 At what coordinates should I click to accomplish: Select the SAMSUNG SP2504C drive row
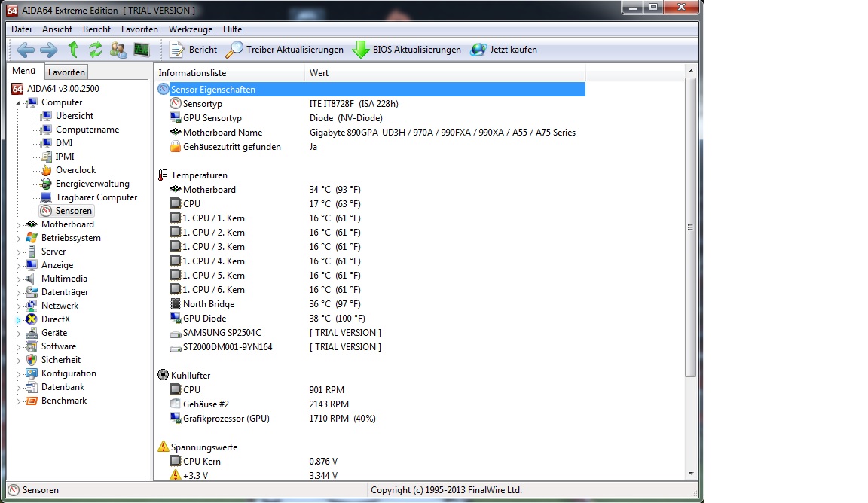(371, 333)
